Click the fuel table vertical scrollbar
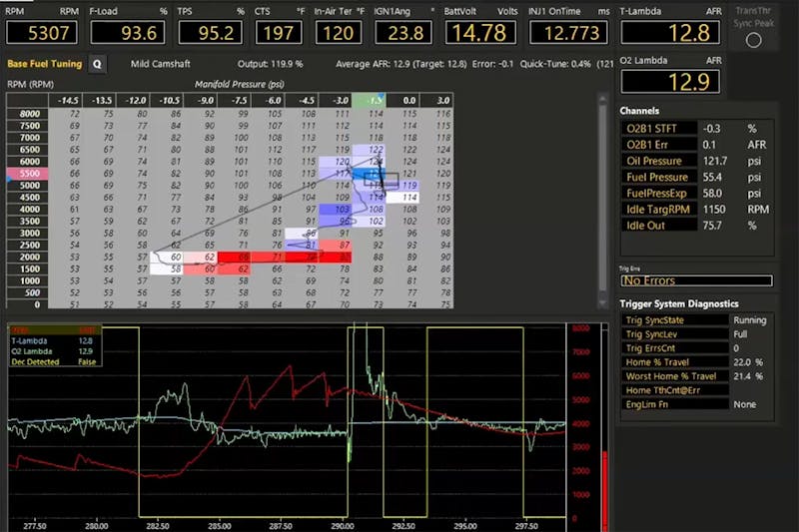The height and width of the screenshot is (532, 799). pyautogui.click(x=601, y=200)
